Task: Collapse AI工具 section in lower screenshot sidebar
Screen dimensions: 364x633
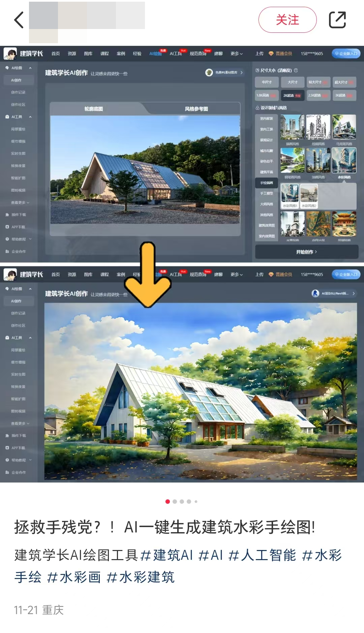Action: click(30, 338)
